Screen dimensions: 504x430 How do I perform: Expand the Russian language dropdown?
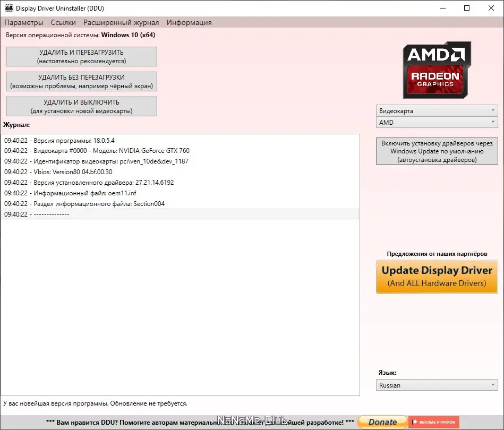[437, 385]
